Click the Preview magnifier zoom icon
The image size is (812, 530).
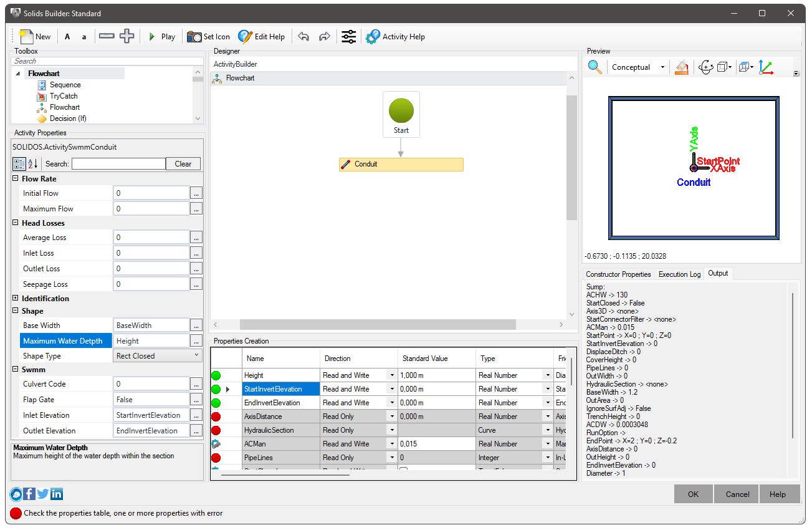click(x=595, y=67)
